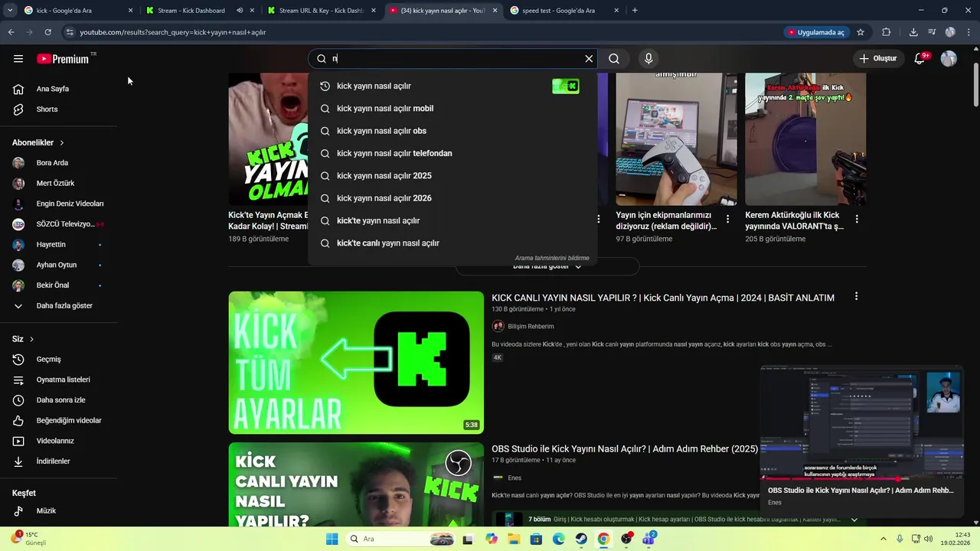980x551 pixels.
Task: Reload the page in browser toolbar
Action: pos(47,32)
